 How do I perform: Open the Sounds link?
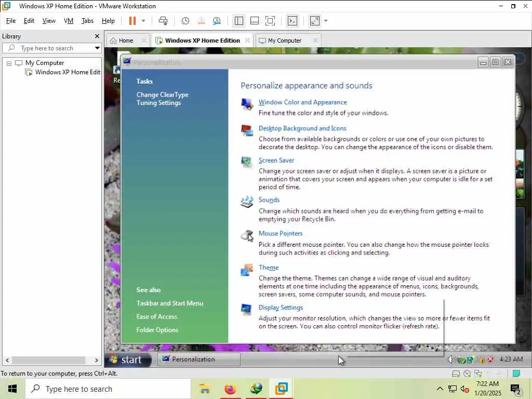point(269,200)
